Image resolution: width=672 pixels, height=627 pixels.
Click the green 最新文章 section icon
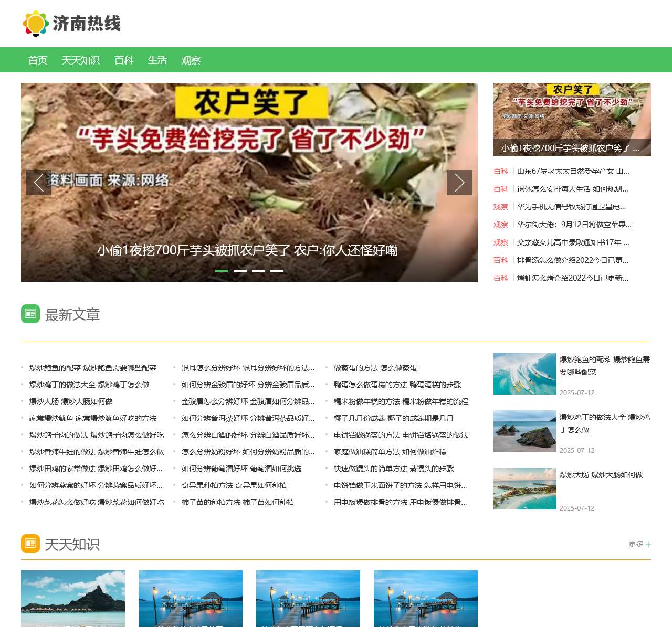pos(30,314)
